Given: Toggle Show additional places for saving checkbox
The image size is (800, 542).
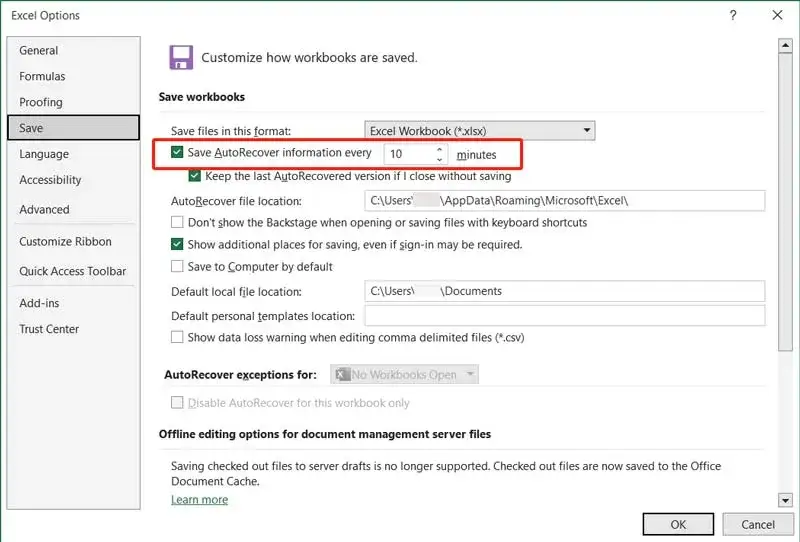Looking at the screenshot, I should pos(177,244).
